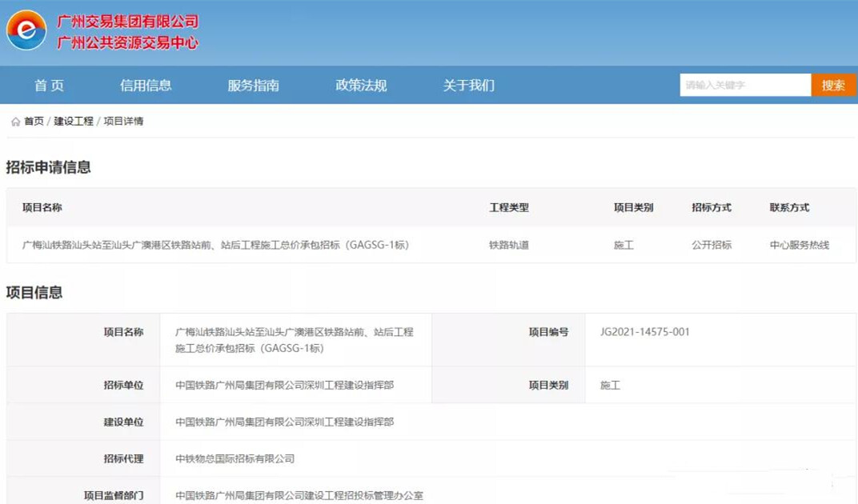
Task: Click the 公开招标 cell in the table
Action: click(712, 246)
